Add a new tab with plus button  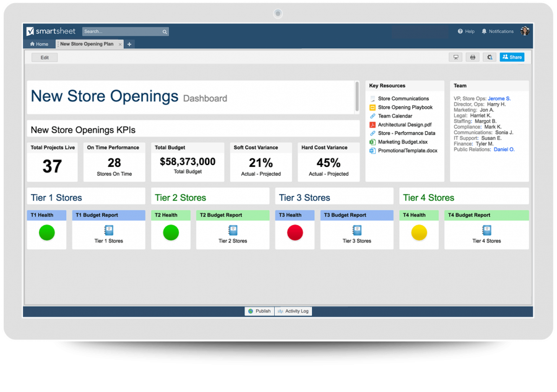coord(129,45)
